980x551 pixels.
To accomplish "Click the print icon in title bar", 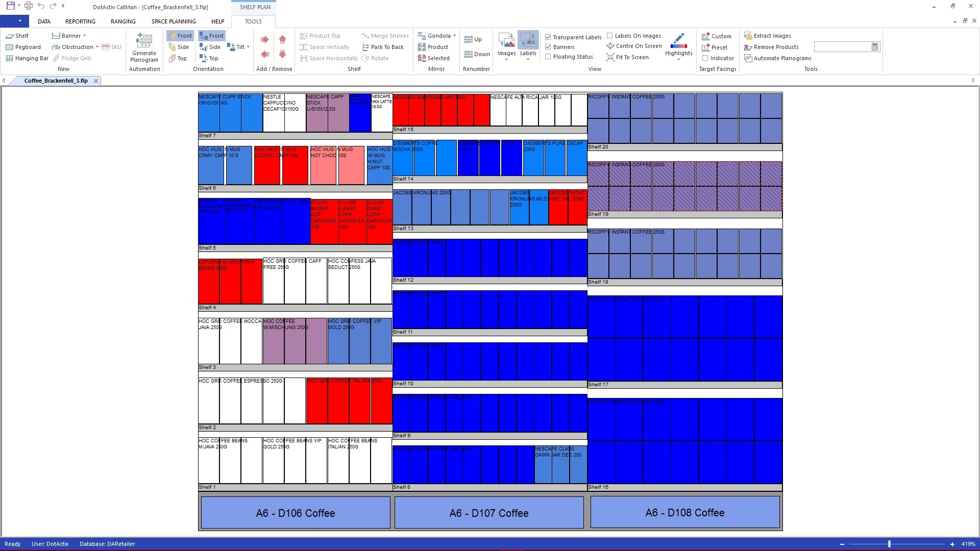I will click(28, 6).
